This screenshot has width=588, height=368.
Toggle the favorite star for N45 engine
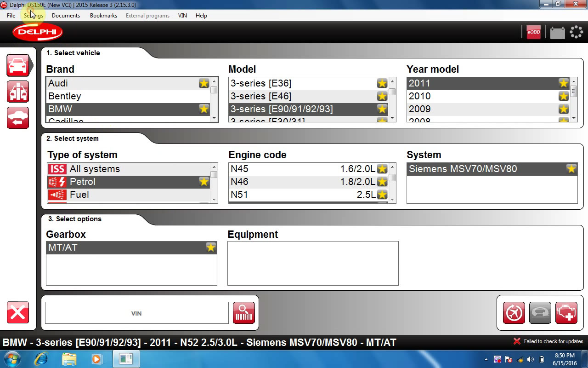click(x=382, y=169)
